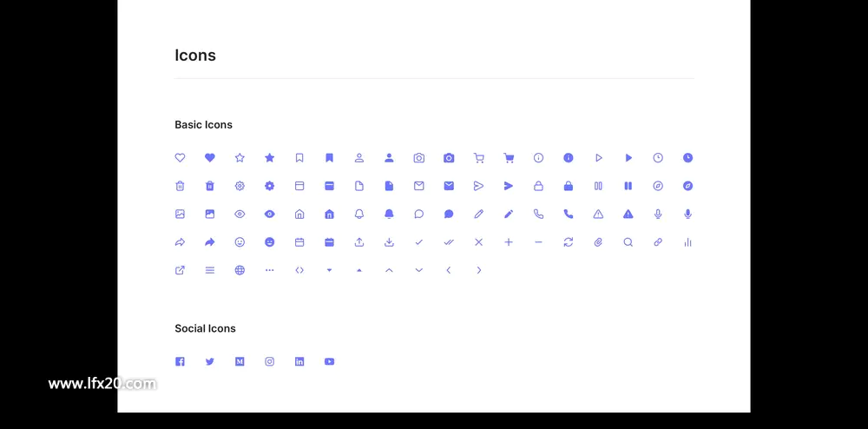Click the filled eye icon

(x=270, y=214)
